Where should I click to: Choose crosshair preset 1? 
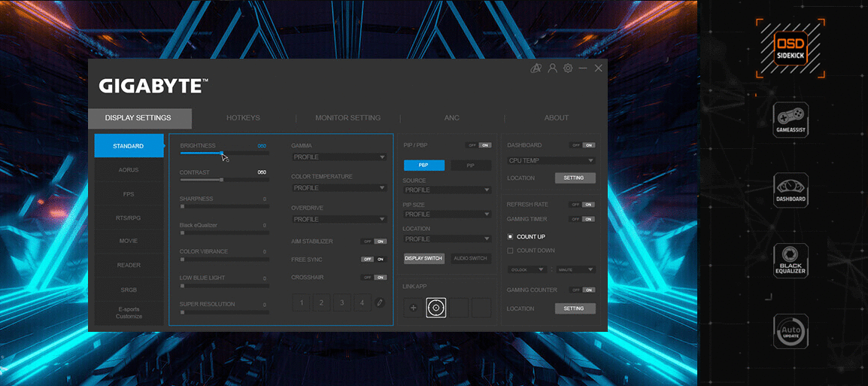(x=301, y=302)
